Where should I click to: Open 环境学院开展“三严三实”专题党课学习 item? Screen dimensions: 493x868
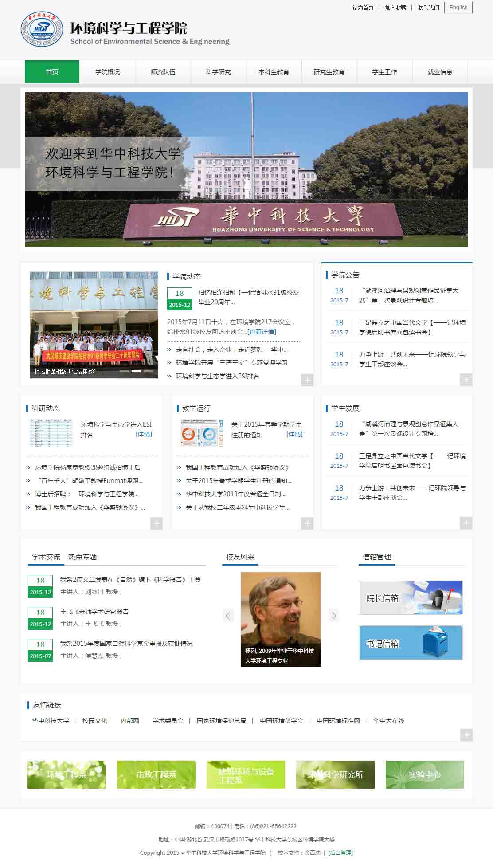pyautogui.click(x=232, y=363)
